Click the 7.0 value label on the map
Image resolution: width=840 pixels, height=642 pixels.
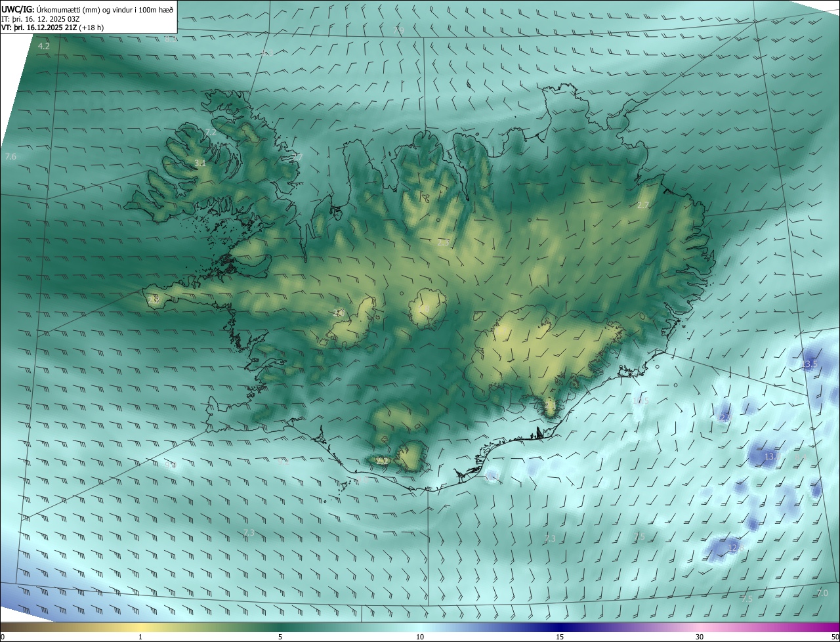[x=822, y=593]
